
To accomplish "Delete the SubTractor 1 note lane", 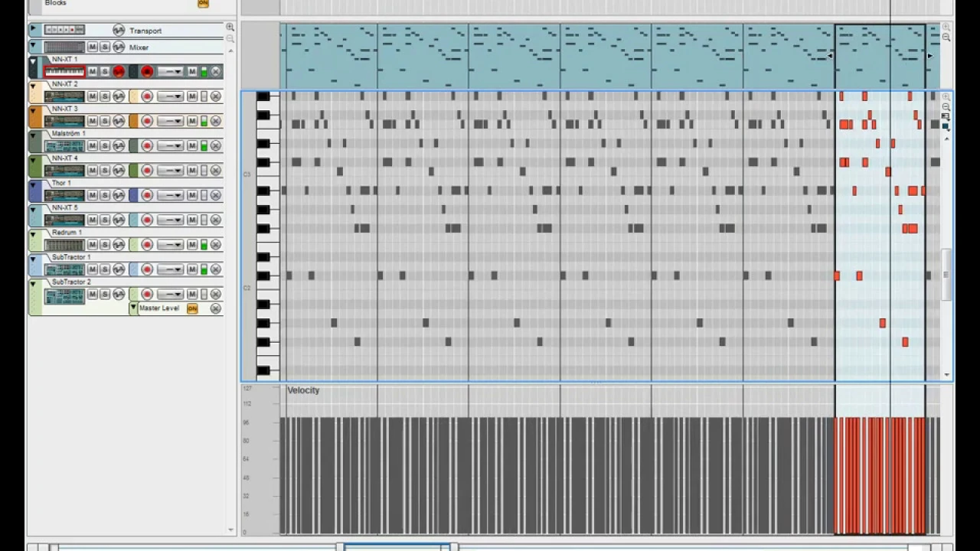I will tap(216, 269).
